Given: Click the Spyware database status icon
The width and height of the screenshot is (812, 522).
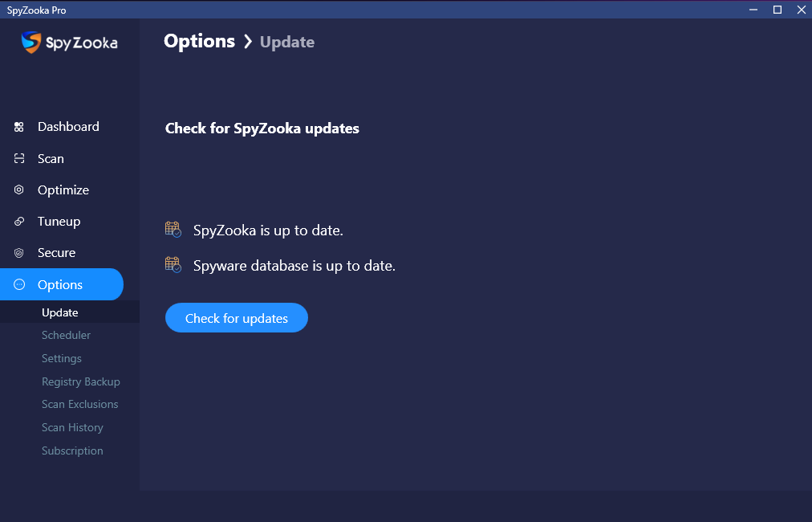Looking at the screenshot, I should click(173, 264).
